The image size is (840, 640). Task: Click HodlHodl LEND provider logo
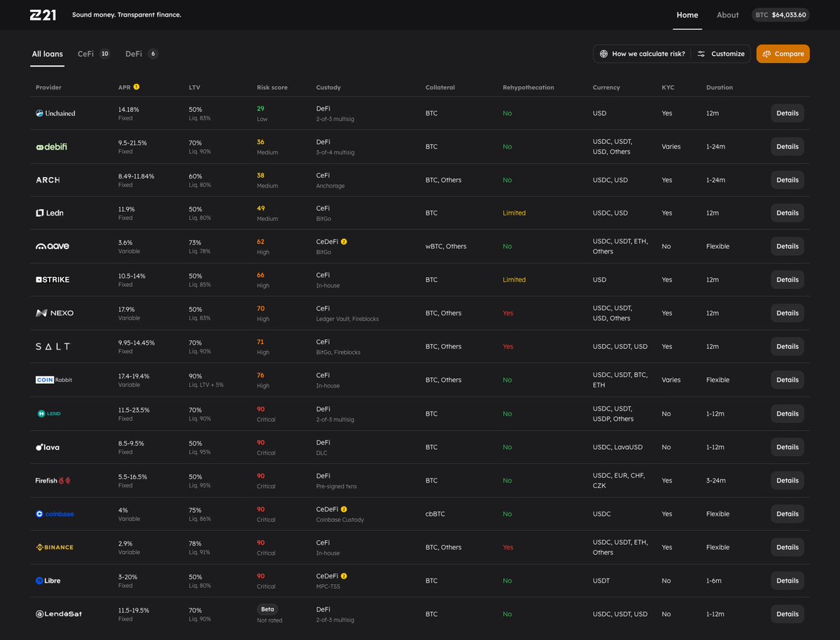tap(50, 413)
